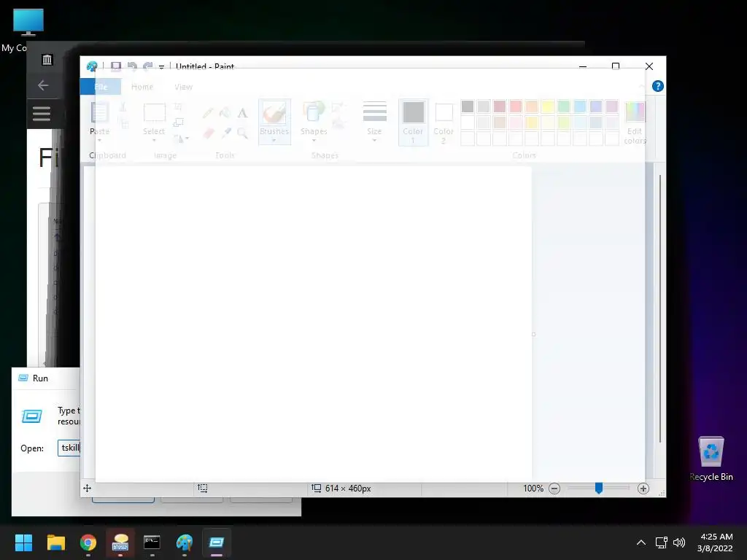Open Customize Quick Access Toolbar dropdown

tap(161, 66)
